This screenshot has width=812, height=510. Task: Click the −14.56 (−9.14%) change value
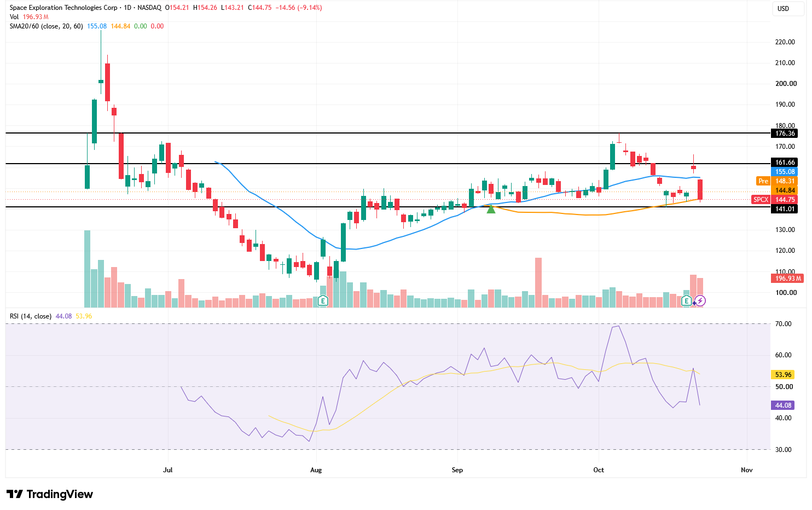299,8
